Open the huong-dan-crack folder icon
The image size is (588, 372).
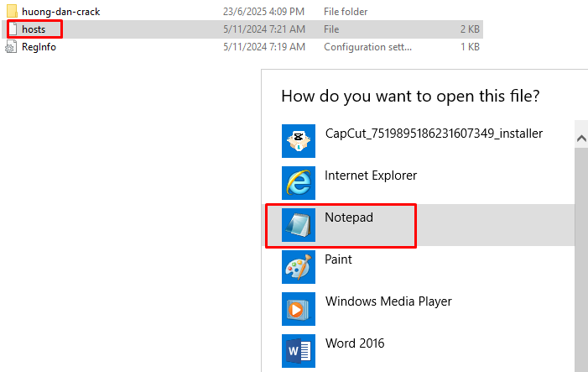[12, 11]
